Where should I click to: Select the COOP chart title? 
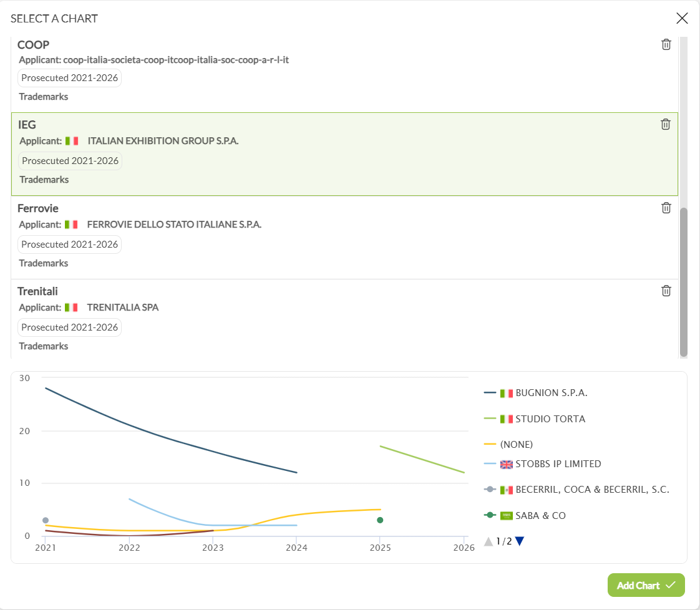click(x=33, y=45)
